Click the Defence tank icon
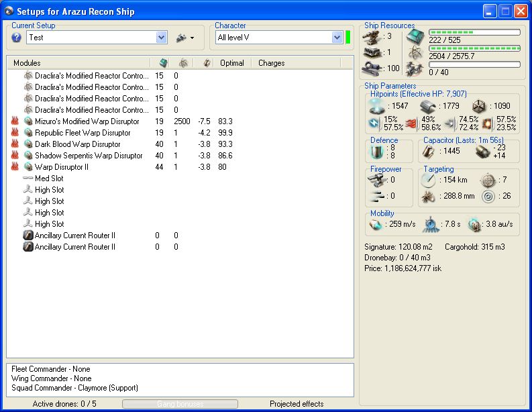The width and height of the screenshot is (532, 412). tap(376, 152)
